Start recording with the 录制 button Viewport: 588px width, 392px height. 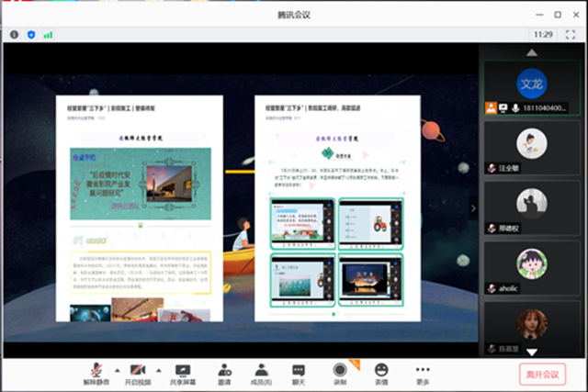(339, 369)
